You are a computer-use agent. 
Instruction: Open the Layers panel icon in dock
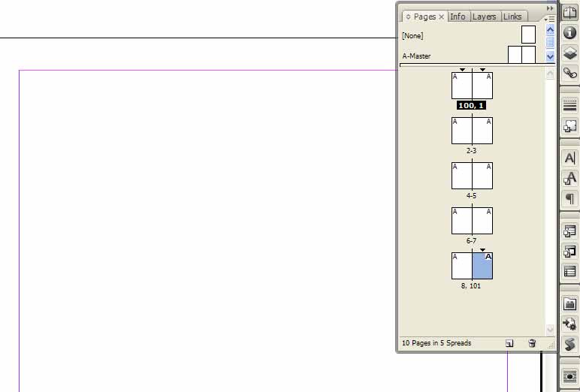click(569, 53)
